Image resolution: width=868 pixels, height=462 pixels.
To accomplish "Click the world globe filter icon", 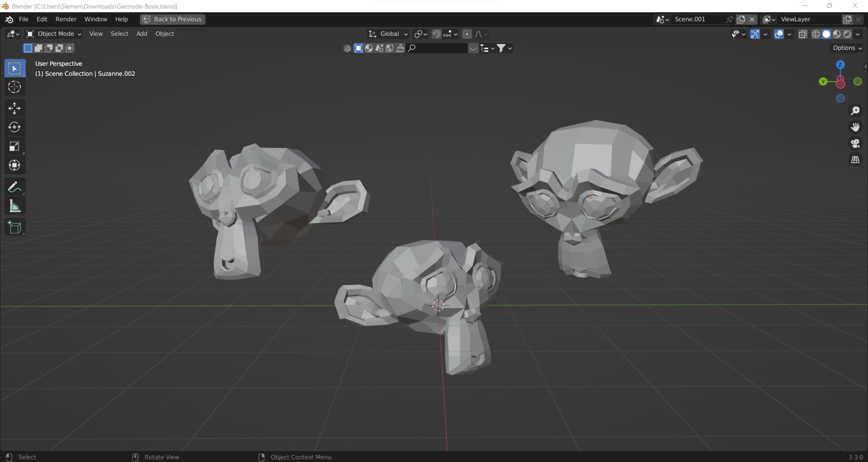I will (390, 48).
